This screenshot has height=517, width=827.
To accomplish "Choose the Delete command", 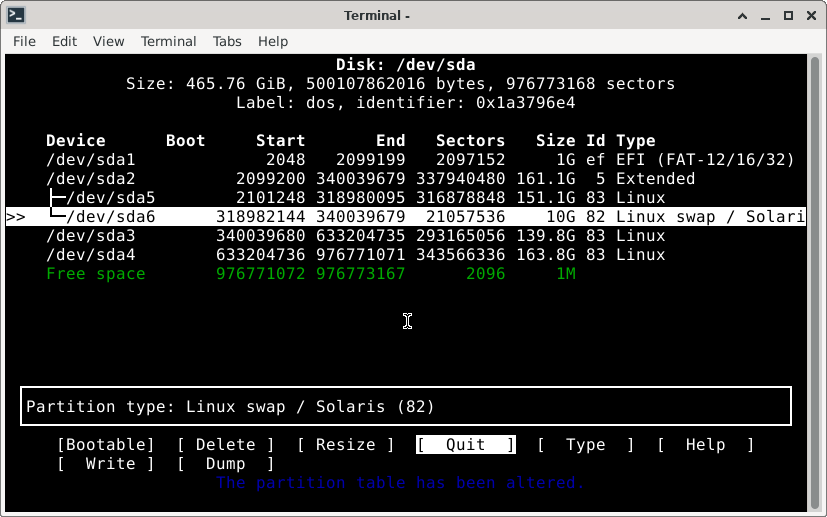I will pos(225,445).
